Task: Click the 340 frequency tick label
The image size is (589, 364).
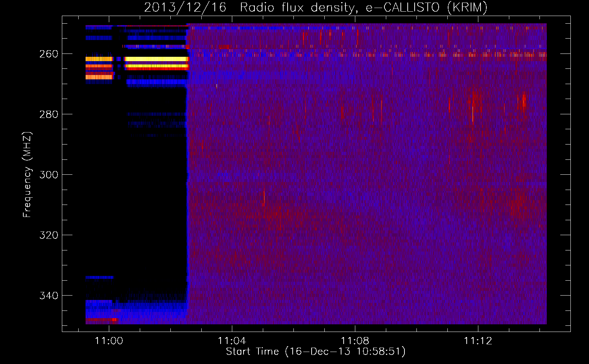Action: click(48, 296)
